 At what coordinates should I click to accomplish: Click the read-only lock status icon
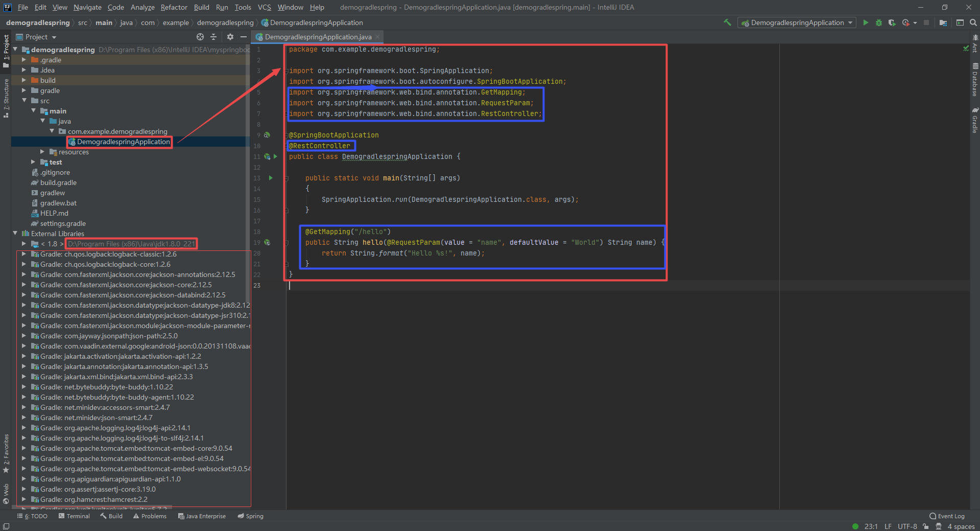click(x=925, y=526)
